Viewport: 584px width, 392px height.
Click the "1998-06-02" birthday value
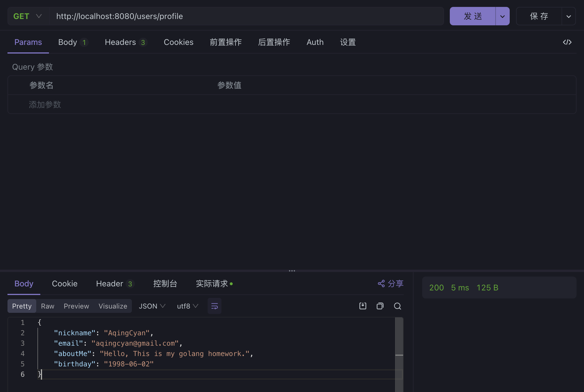tap(129, 364)
